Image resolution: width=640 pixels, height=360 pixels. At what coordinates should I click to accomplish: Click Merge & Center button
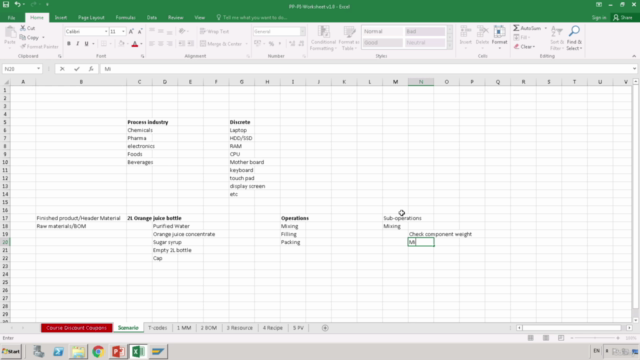tap(222, 44)
